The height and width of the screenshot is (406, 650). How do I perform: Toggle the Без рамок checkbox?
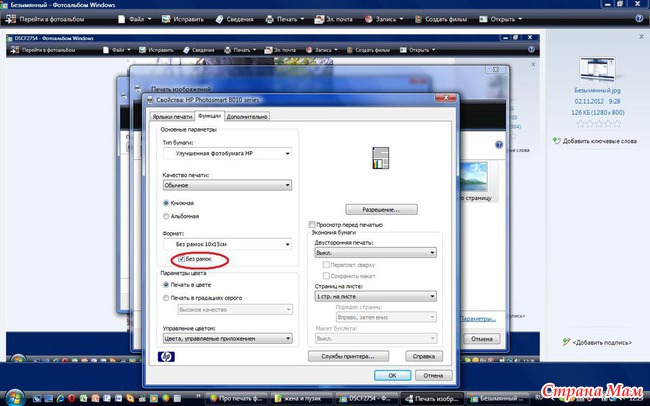(182, 259)
